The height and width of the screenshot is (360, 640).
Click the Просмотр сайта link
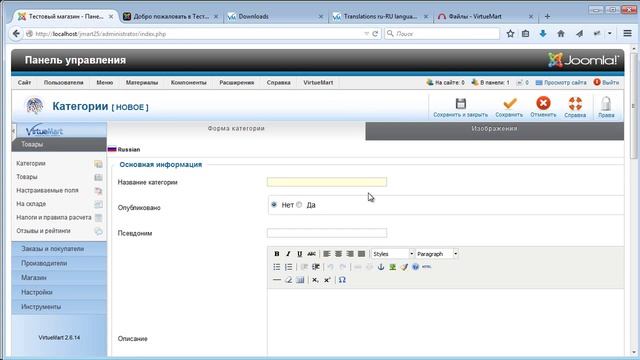[561, 82]
